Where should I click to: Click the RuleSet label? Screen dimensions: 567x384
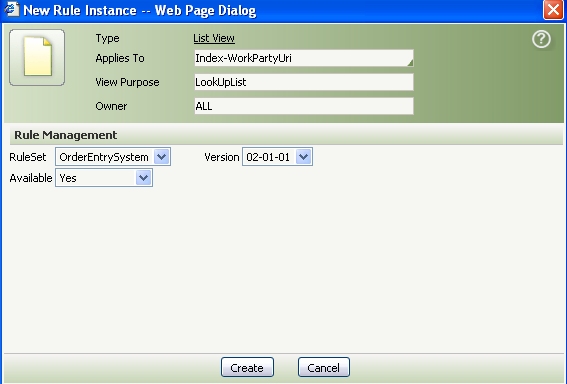click(28, 157)
